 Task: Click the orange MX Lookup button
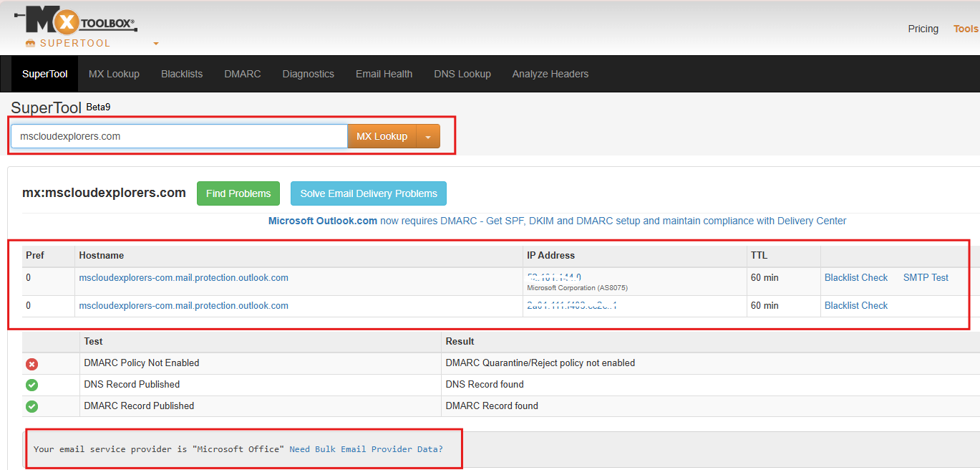pyautogui.click(x=382, y=136)
